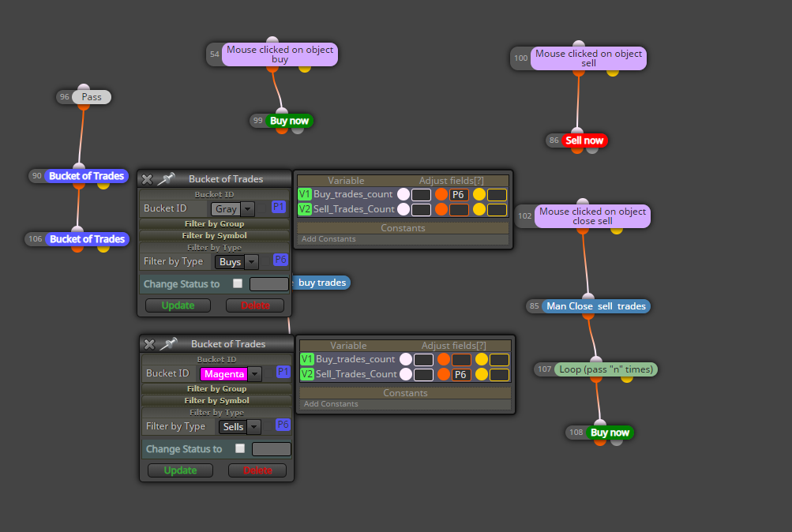Toggle checkbox beside P1 in Magenta panel

coord(268,373)
